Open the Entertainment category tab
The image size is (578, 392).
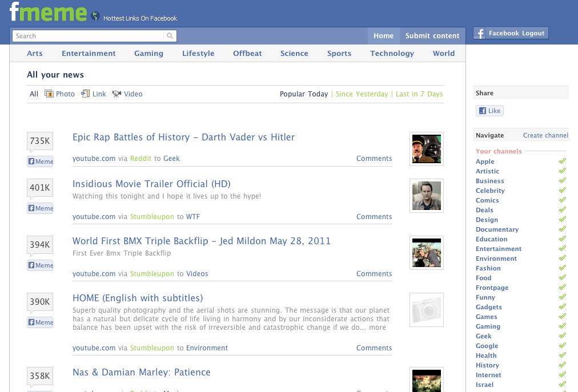coord(89,53)
